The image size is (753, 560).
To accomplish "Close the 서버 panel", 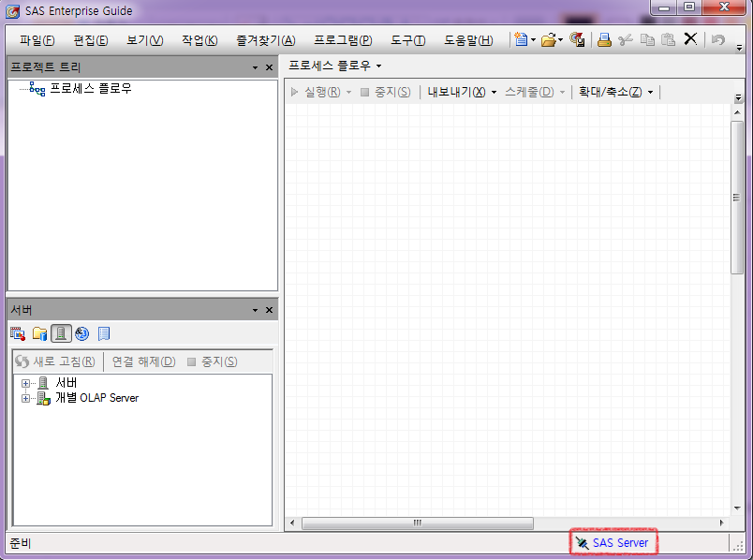I will click(x=269, y=310).
